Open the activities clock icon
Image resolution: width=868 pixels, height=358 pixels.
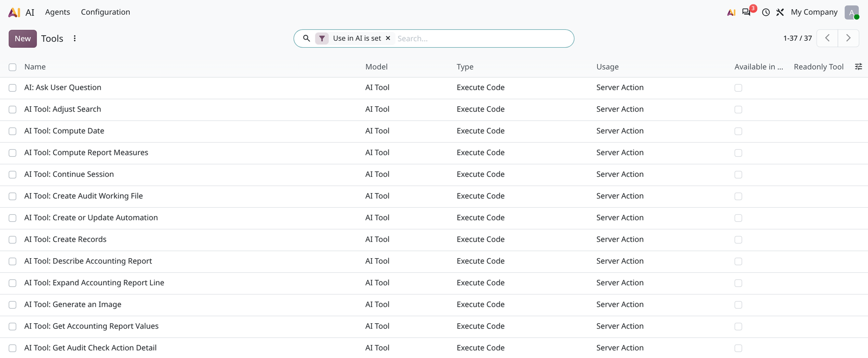pos(766,12)
